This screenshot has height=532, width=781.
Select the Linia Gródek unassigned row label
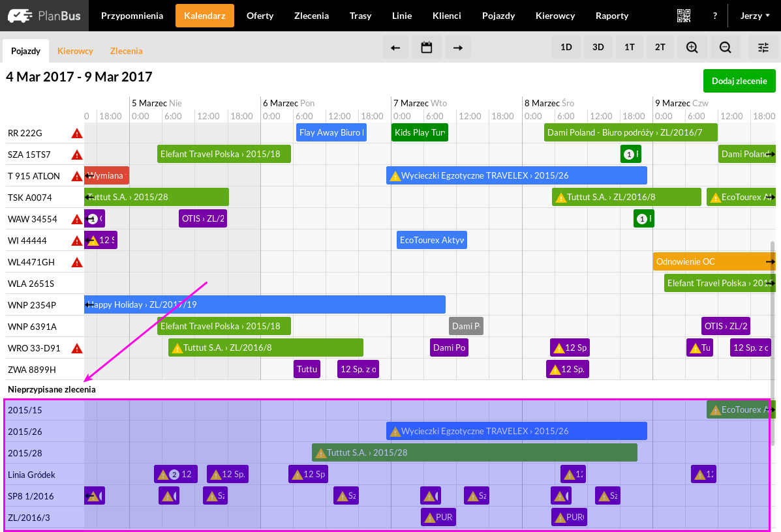31,475
